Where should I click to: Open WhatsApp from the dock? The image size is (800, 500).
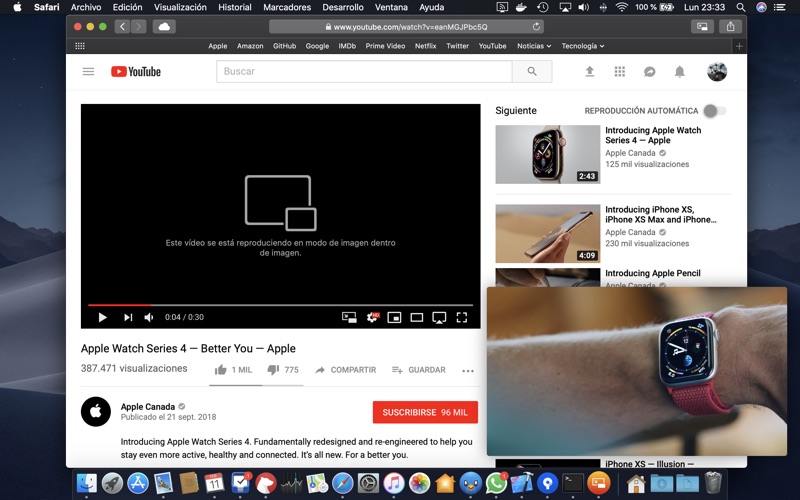pos(495,483)
